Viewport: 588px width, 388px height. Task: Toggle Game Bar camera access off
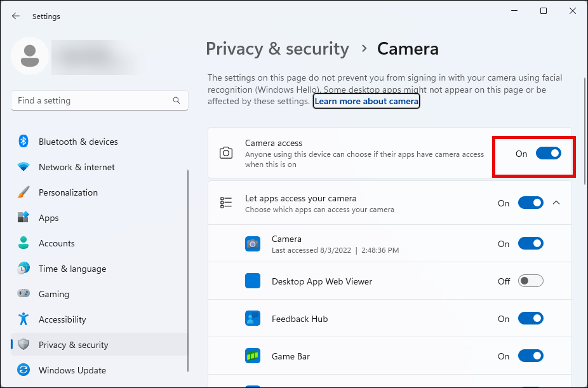point(530,356)
